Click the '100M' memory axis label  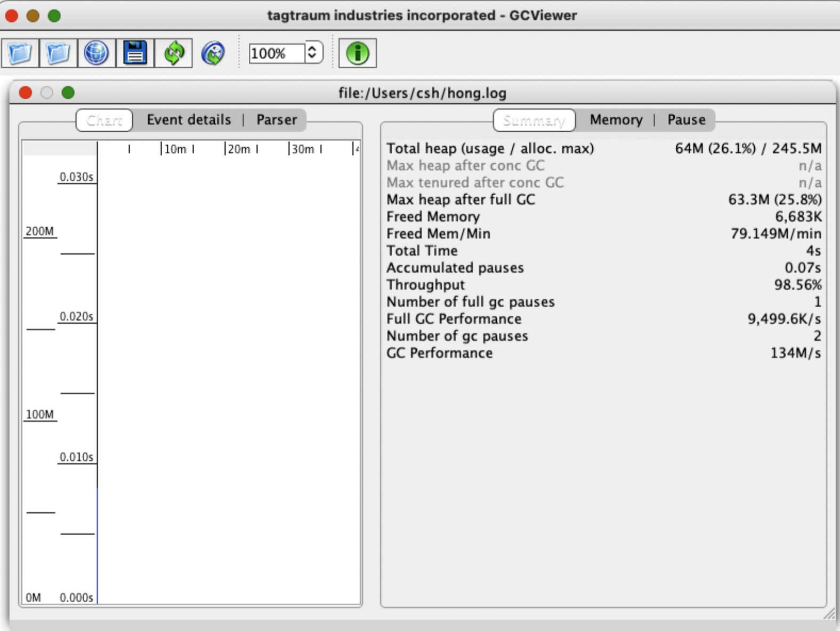[x=40, y=414]
